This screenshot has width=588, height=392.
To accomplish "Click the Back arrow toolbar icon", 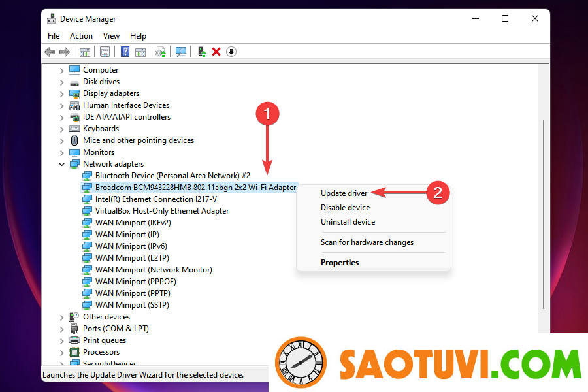I will 50,52.
